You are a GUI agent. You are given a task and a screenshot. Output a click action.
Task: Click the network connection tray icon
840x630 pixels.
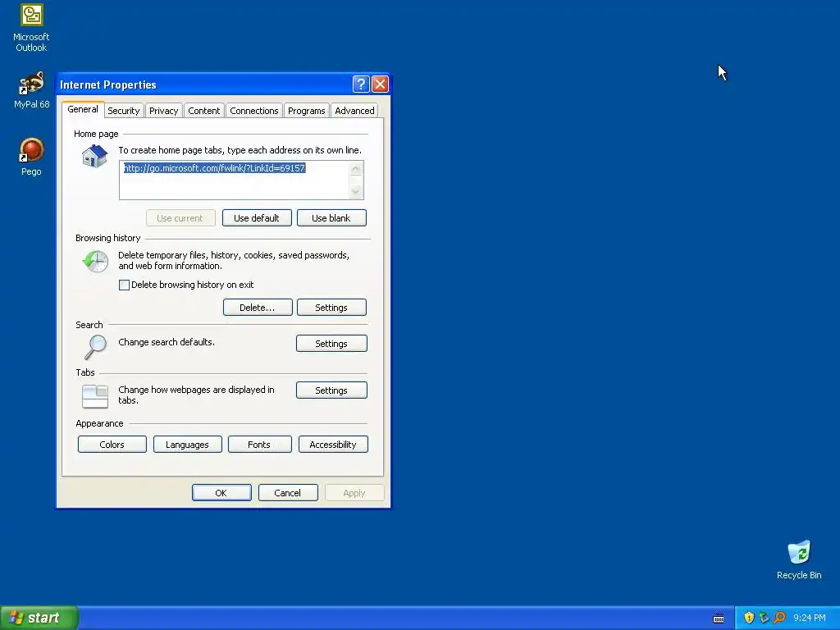pos(764,618)
